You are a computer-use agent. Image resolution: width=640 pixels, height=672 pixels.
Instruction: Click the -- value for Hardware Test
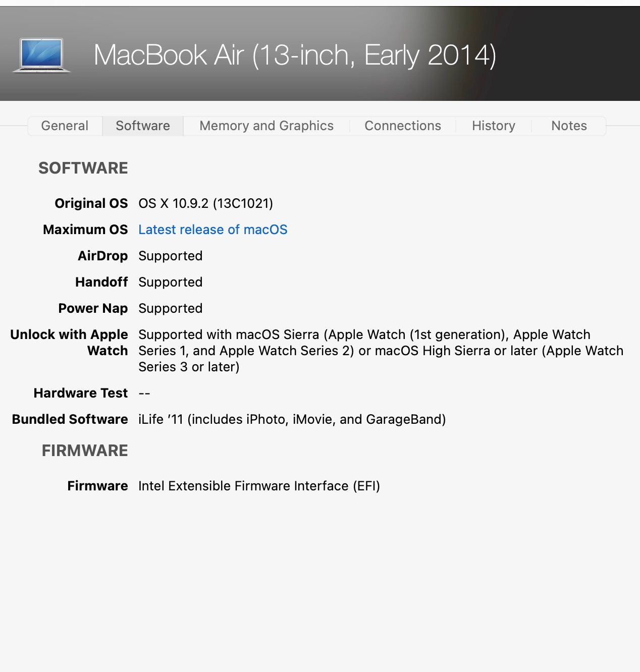144,393
